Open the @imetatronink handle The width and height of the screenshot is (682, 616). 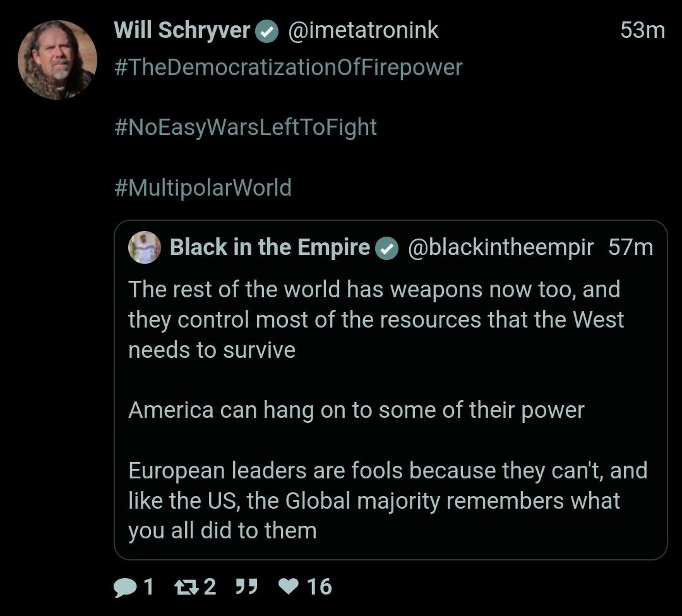[x=363, y=30]
